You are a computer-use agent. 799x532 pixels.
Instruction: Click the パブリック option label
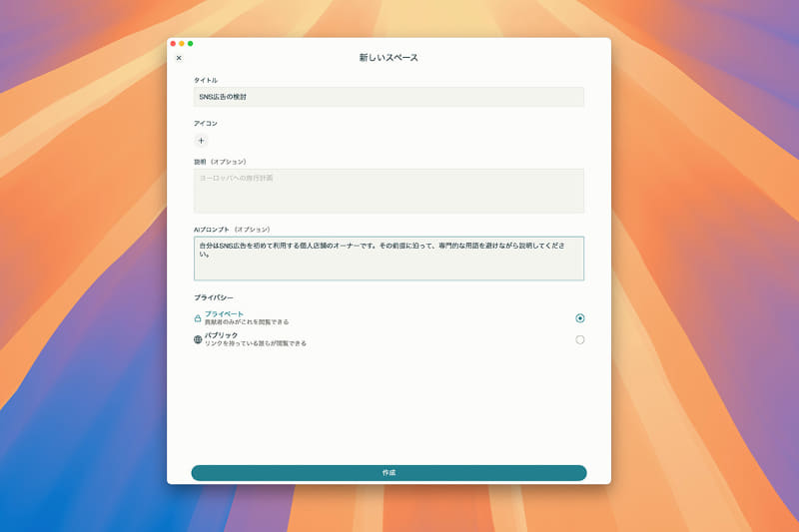tap(221, 335)
